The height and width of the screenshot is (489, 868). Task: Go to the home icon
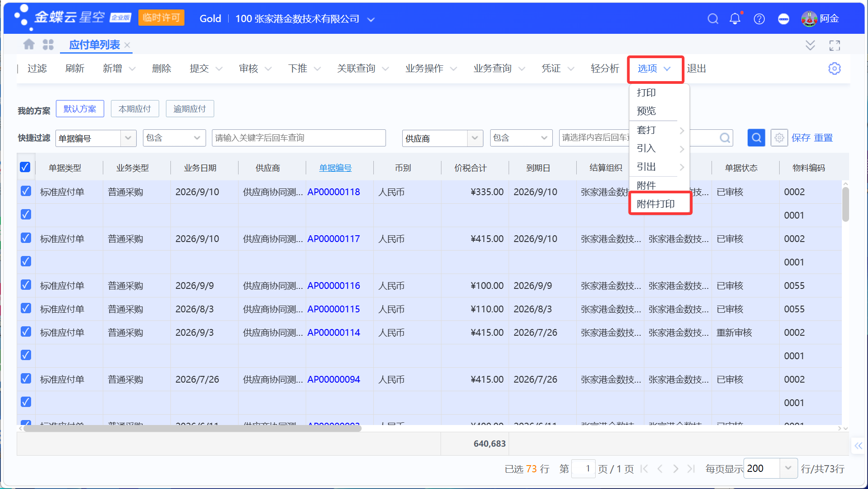29,44
